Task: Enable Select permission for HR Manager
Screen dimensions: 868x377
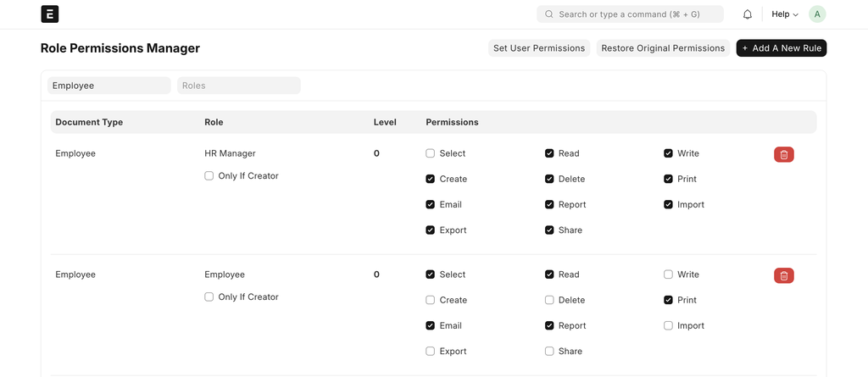Action: [431, 153]
